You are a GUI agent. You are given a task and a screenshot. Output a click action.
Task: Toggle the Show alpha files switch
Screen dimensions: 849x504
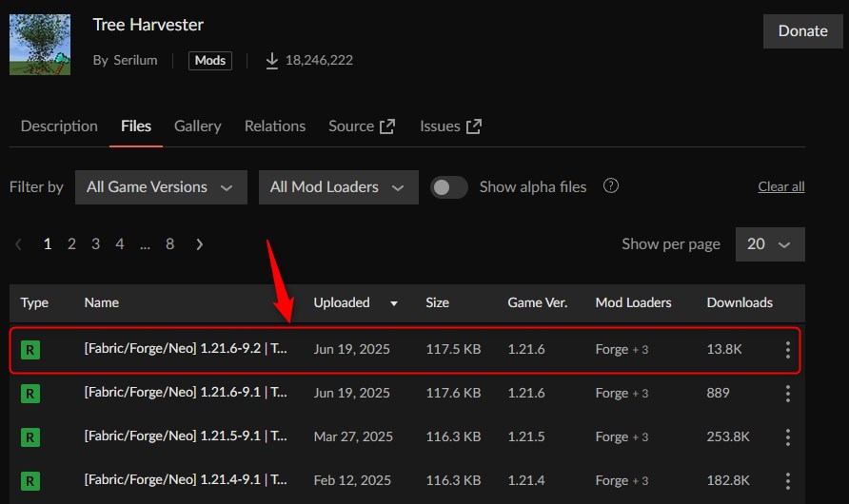[449, 187]
